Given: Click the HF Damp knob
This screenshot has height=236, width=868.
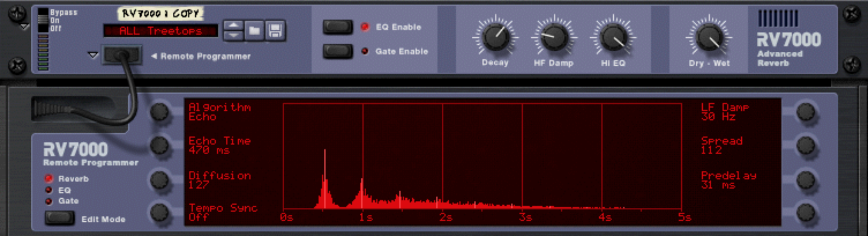Looking at the screenshot, I should point(554,37).
